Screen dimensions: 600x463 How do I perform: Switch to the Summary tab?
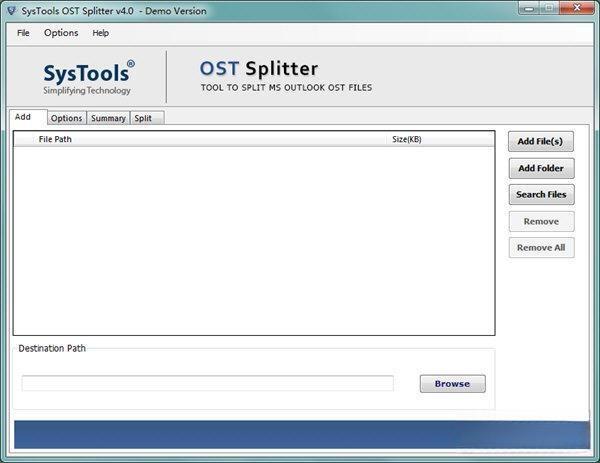tap(108, 118)
